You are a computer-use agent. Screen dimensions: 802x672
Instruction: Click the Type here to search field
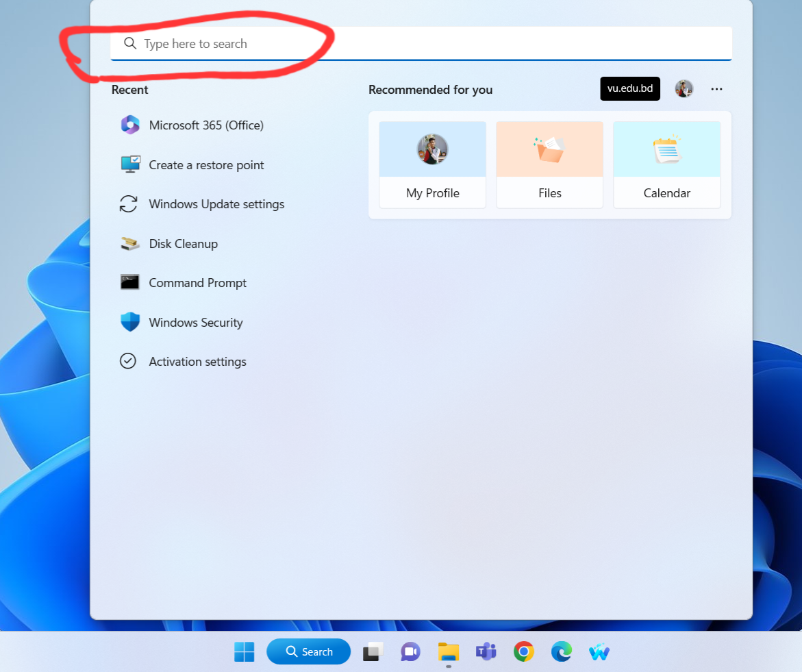click(419, 44)
